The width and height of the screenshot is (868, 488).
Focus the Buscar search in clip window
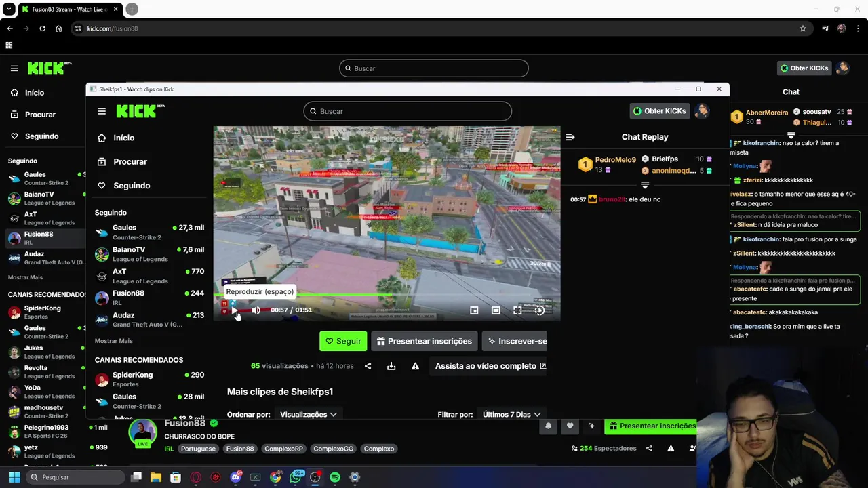pos(408,111)
